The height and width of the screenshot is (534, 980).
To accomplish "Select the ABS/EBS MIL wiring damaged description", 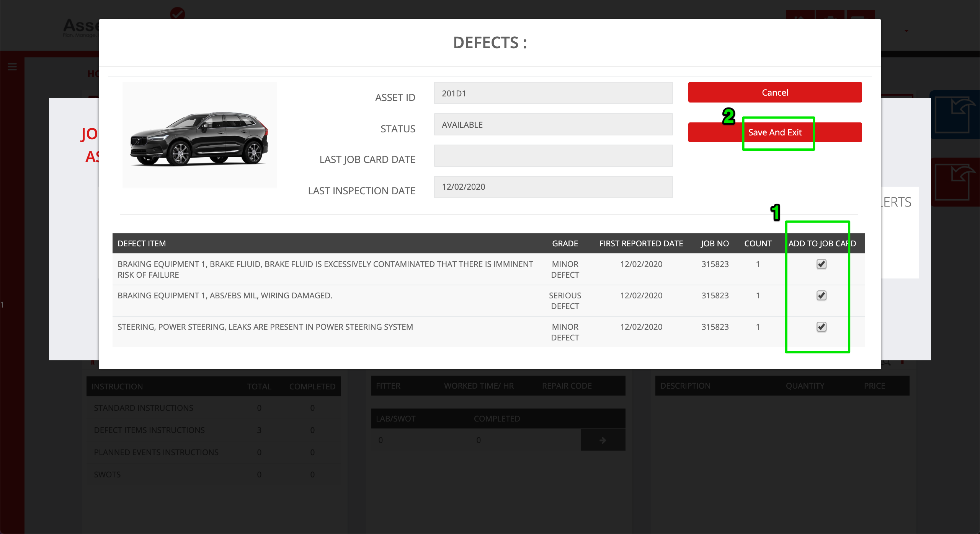I will (225, 295).
